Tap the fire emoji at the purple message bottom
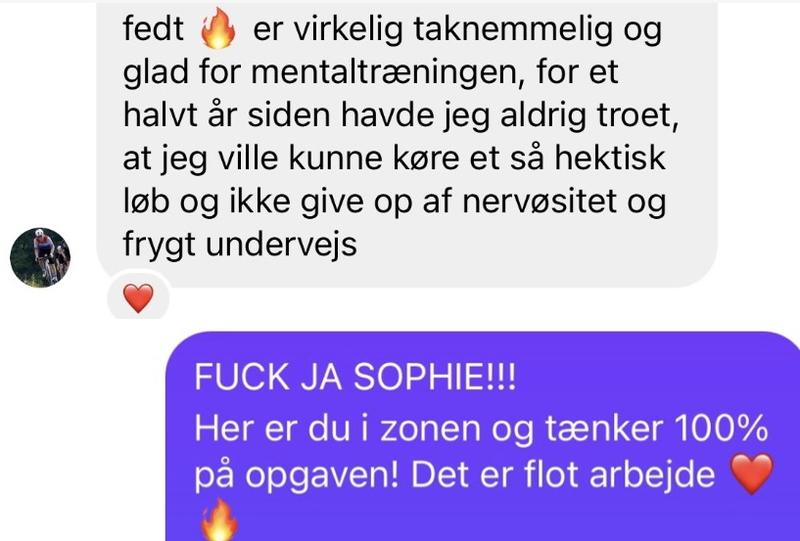 point(218,521)
